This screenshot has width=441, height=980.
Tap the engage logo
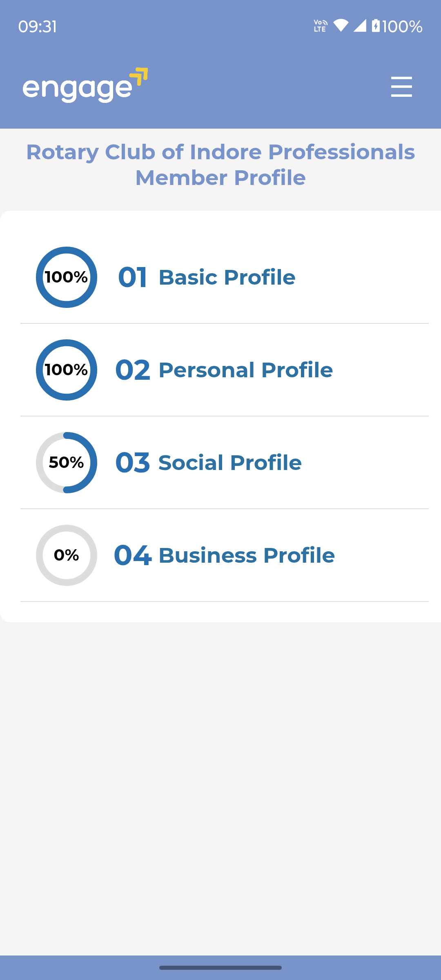point(85,85)
